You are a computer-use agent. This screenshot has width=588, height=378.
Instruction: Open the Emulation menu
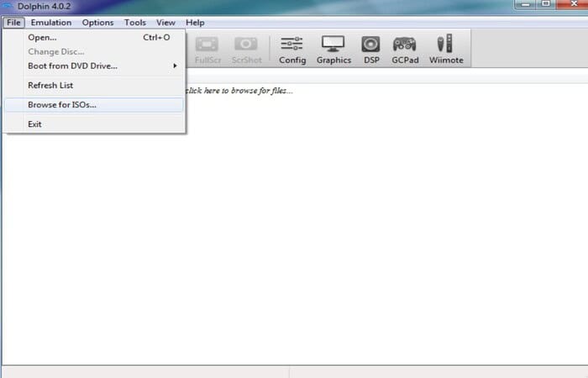point(51,23)
